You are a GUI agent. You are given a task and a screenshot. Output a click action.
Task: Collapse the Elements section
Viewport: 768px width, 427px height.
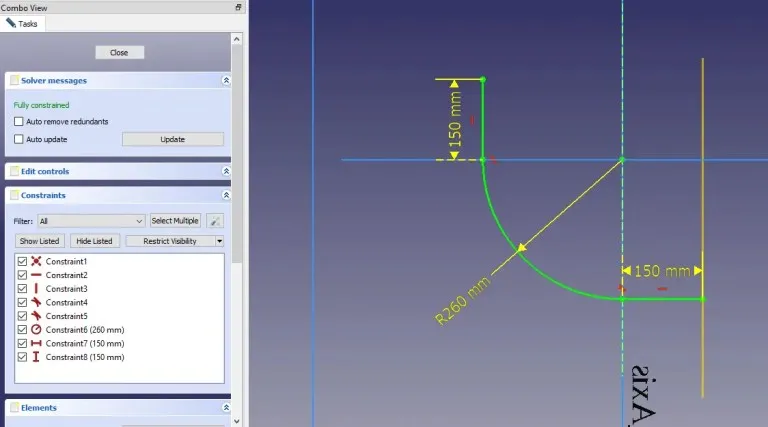point(226,407)
